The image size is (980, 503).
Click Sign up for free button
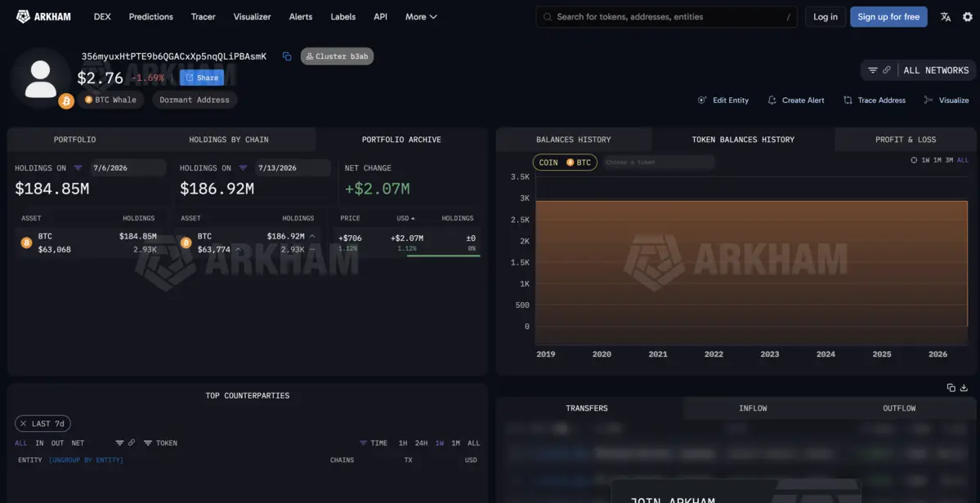coord(888,17)
